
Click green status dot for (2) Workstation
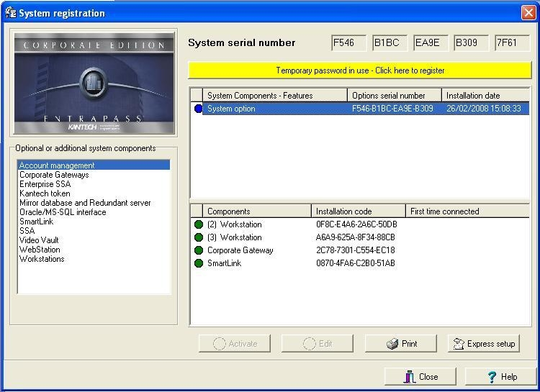point(199,224)
